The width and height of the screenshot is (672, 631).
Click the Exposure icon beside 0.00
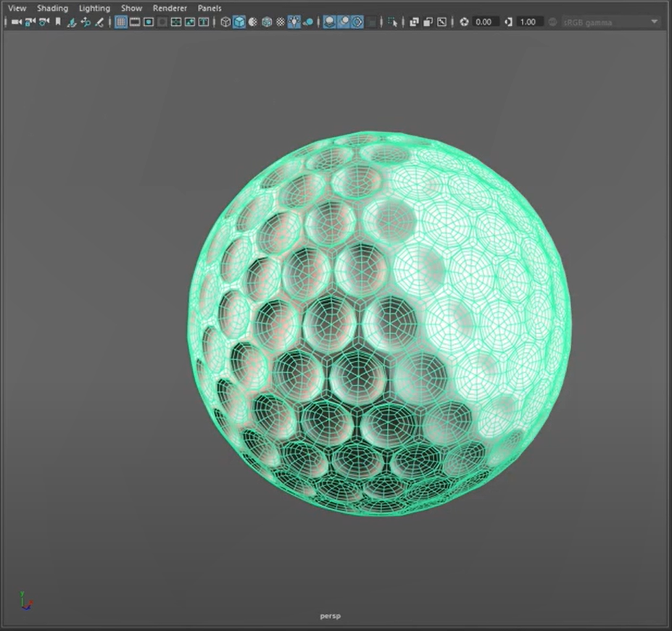pyautogui.click(x=464, y=22)
